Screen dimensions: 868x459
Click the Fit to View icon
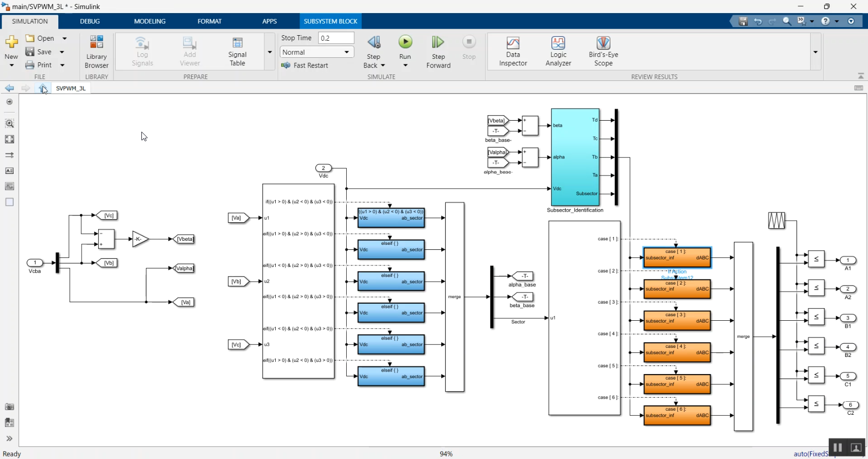point(9,139)
